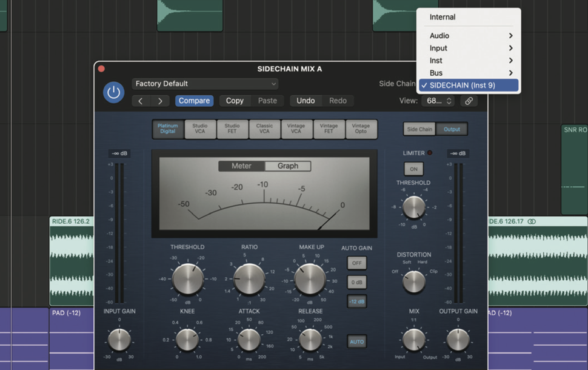Click the next preset arrow
This screenshot has height=370, width=588.
[160, 101]
